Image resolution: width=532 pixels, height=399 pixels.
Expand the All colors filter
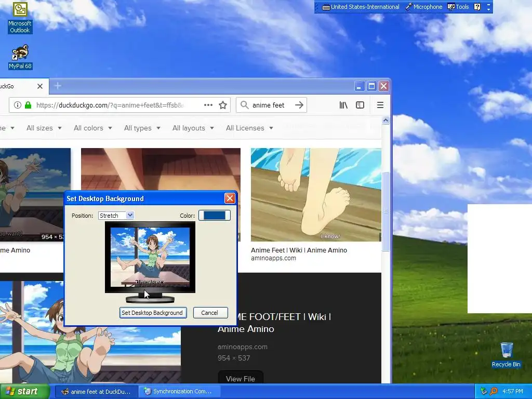coord(92,128)
